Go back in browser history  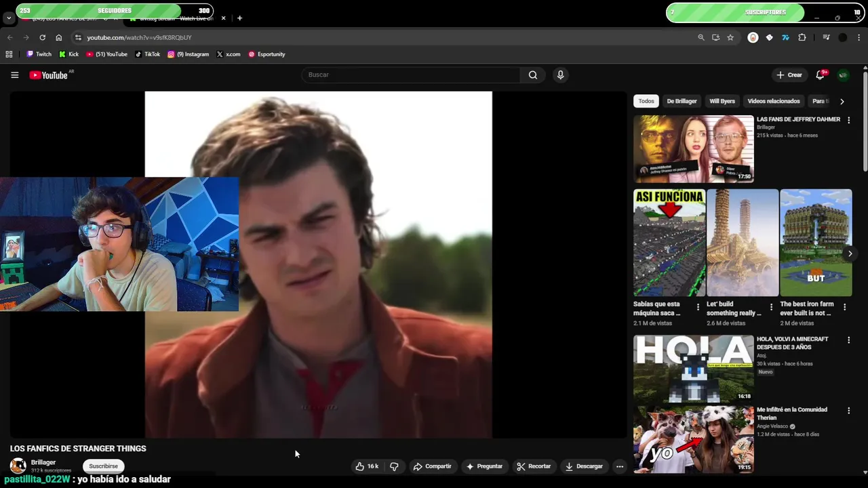click(x=9, y=37)
